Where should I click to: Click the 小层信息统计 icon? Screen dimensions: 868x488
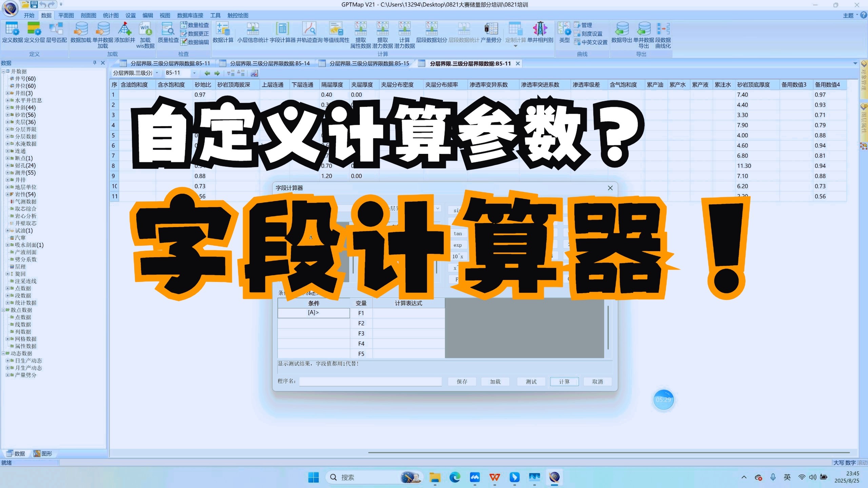[x=253, y=32]
